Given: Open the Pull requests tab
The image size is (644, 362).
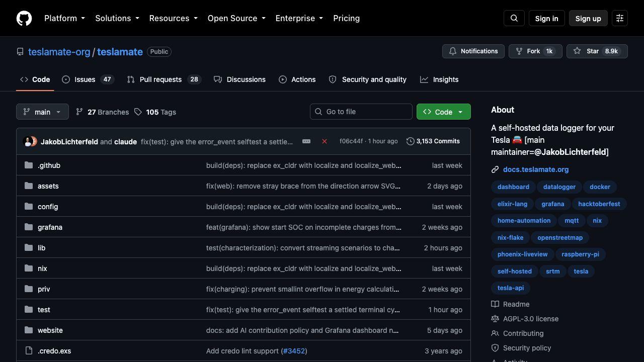Looking at the screenshot, I should coord(164,79).
